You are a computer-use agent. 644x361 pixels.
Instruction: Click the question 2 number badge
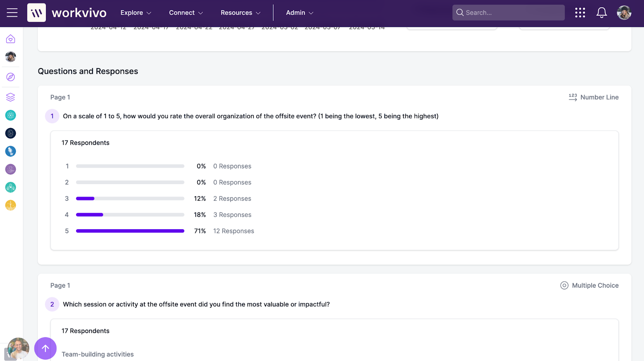52,304
